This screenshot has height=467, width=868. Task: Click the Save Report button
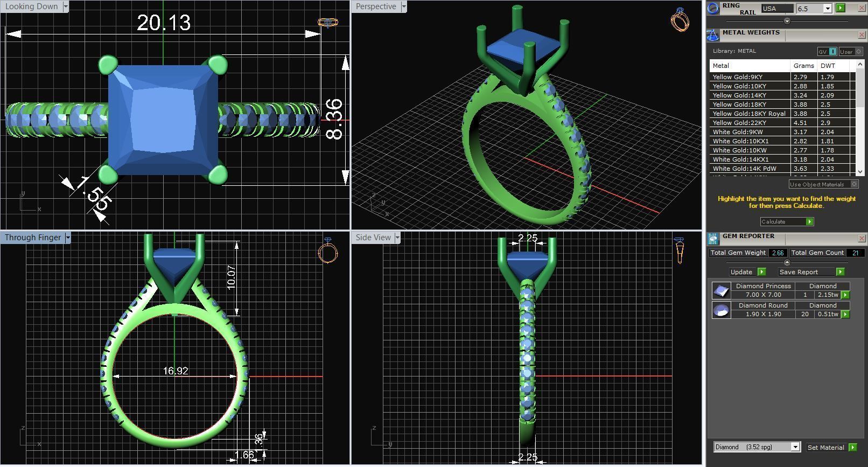coord(806,272)
